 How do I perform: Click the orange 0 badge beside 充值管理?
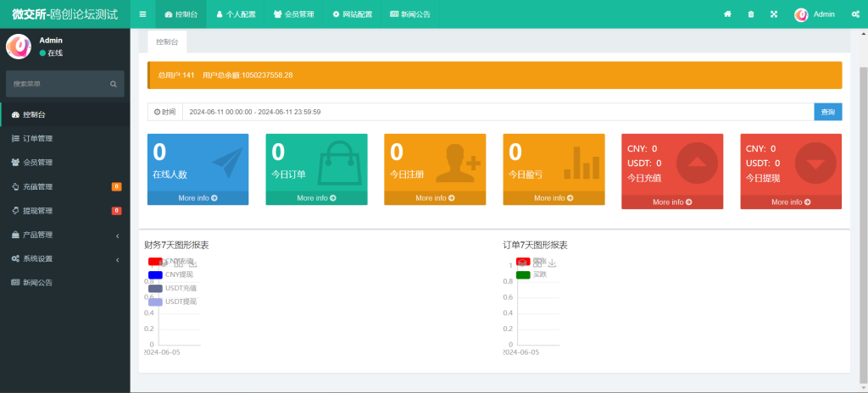(117, 186)
